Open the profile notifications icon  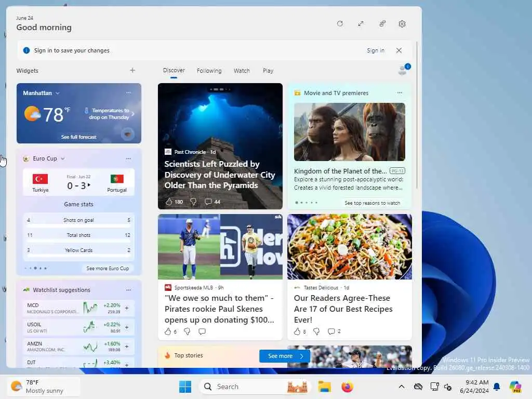click(x=404, y=70)
